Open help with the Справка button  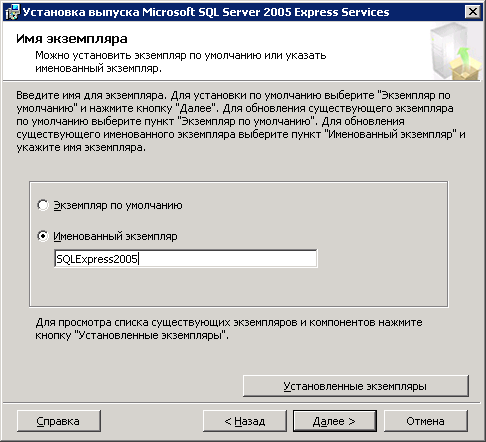(x=58, y=421)
